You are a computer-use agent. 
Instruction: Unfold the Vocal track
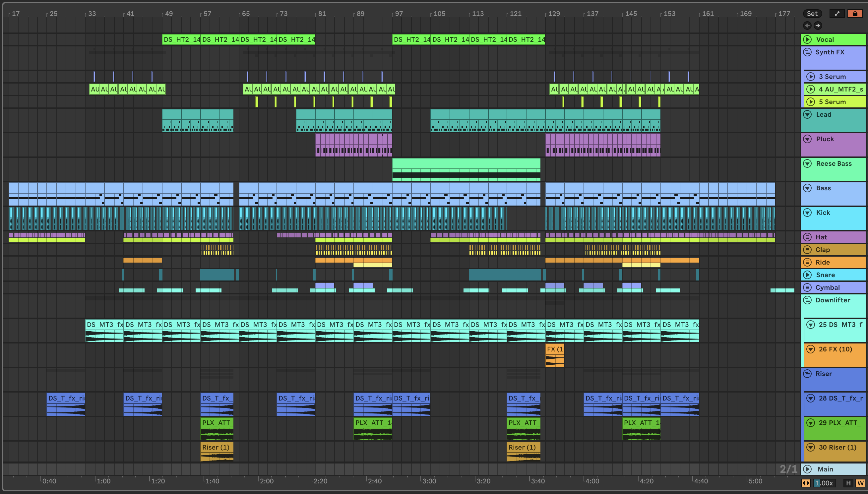(x=808, y=39)
